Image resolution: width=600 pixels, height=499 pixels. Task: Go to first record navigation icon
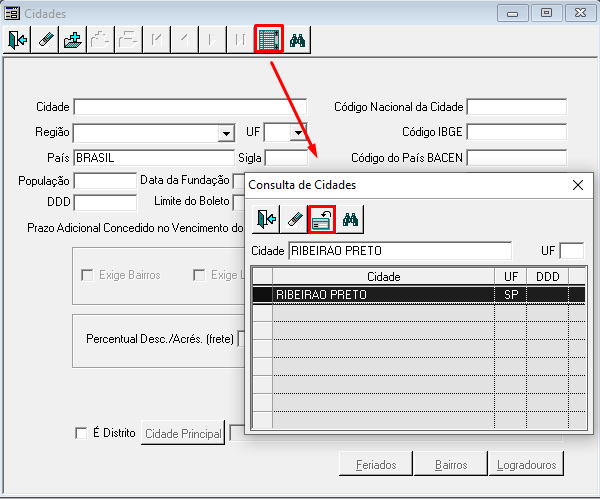(157, 39)
